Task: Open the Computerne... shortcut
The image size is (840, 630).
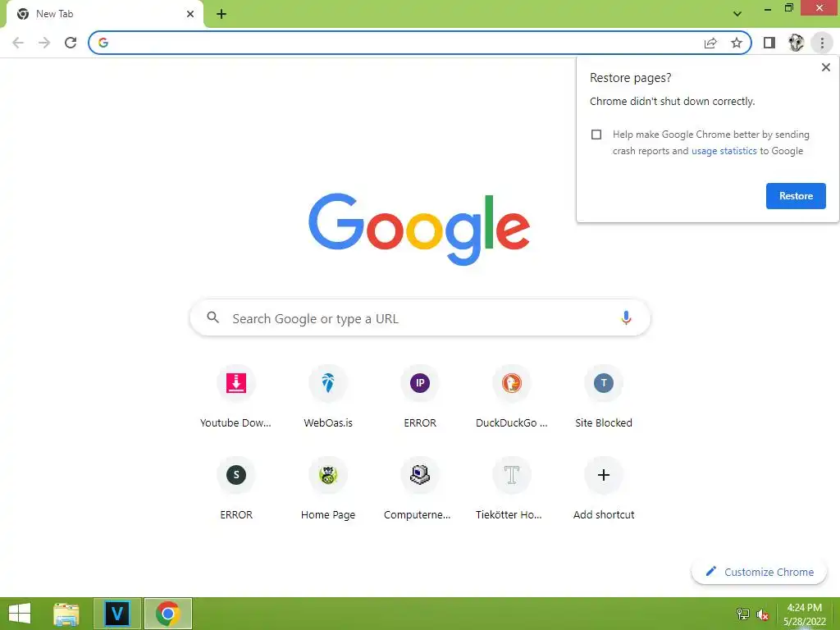Action: point(420,489)
